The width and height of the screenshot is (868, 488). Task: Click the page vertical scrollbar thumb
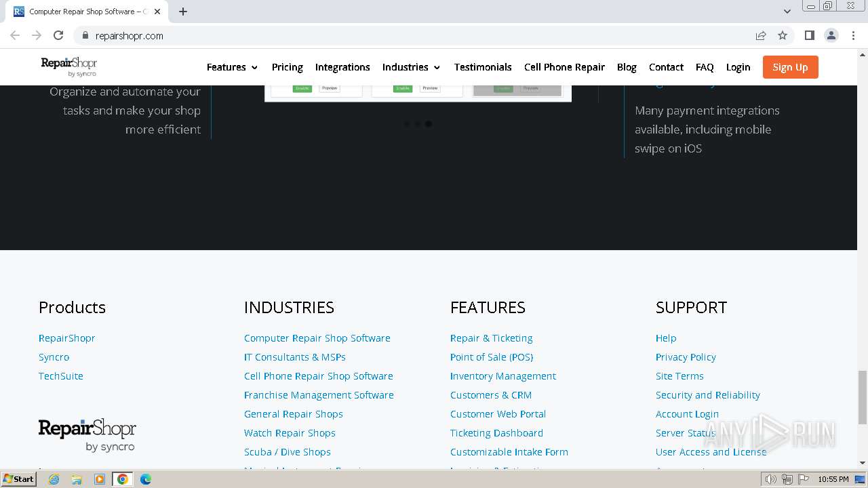[x=863, y=396]
